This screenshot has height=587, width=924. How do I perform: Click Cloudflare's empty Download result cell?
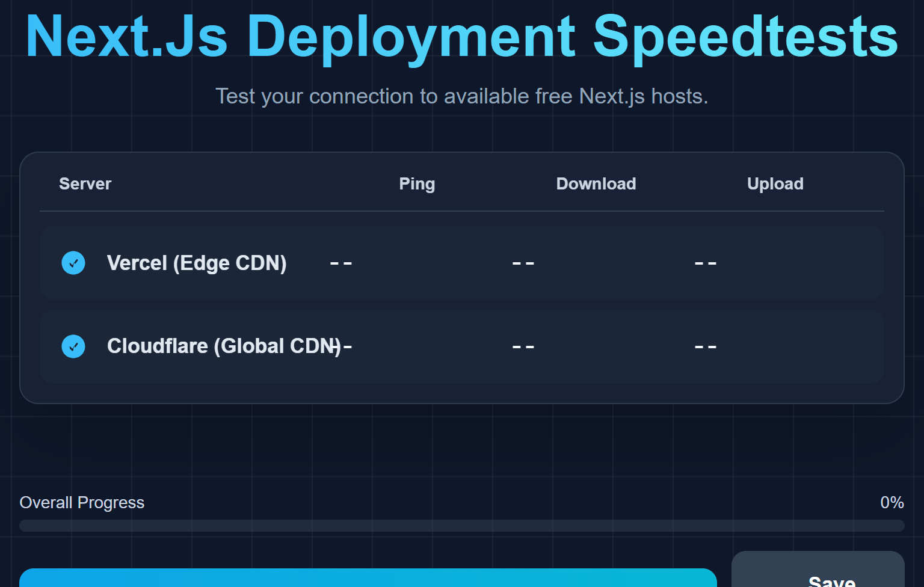coord(523,346)
